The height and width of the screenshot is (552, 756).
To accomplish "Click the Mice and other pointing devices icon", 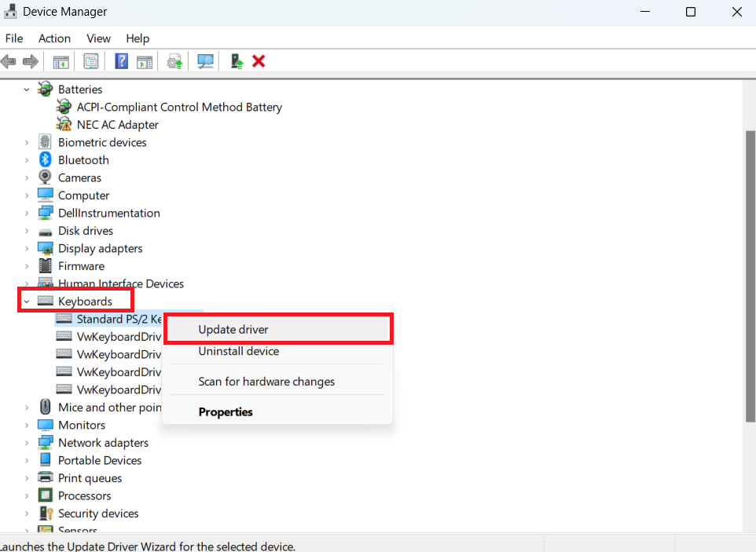I will (46, 407).
